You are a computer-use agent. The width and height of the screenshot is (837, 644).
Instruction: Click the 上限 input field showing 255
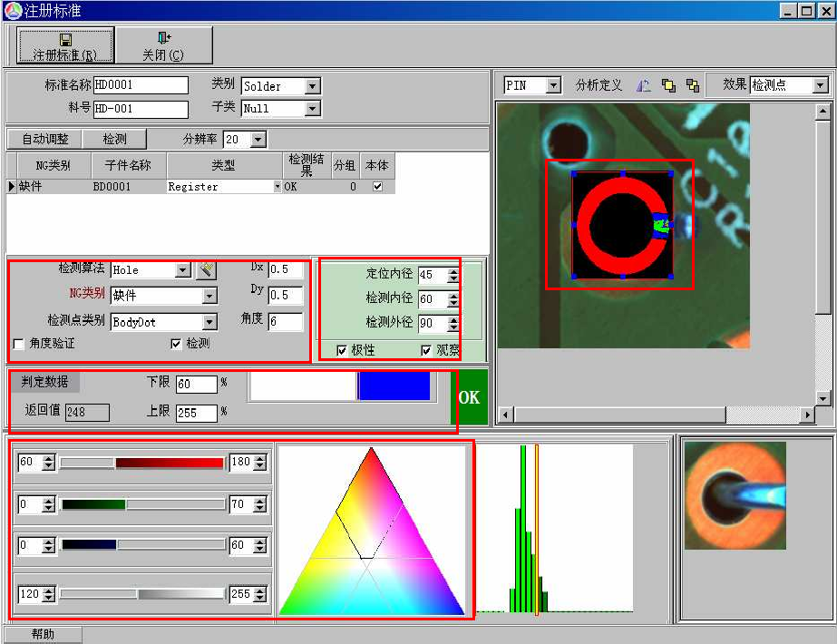(x=197, y=413)
